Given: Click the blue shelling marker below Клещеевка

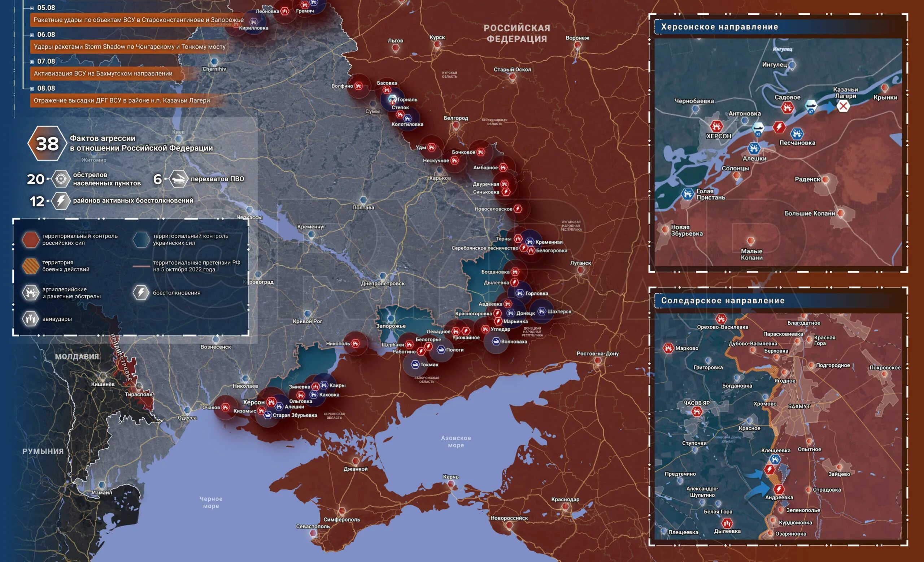Looking at the screenshot, I should click(x=775, y=459).
